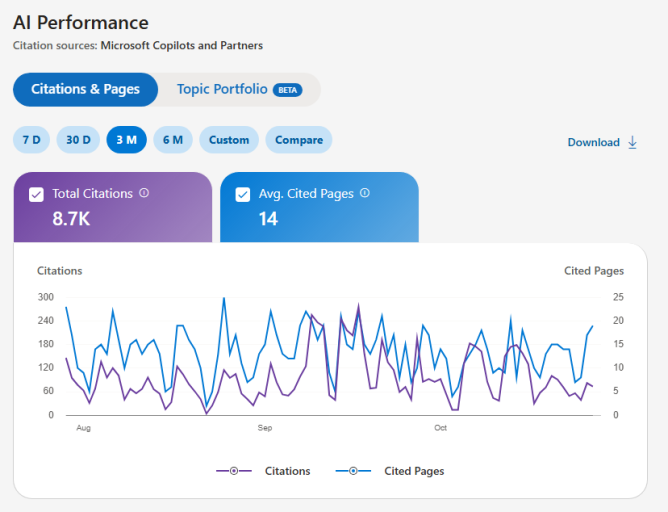Click the Sep label on the x-axis
This screenshot has height=512, width=668.
[x=265, y=428]
